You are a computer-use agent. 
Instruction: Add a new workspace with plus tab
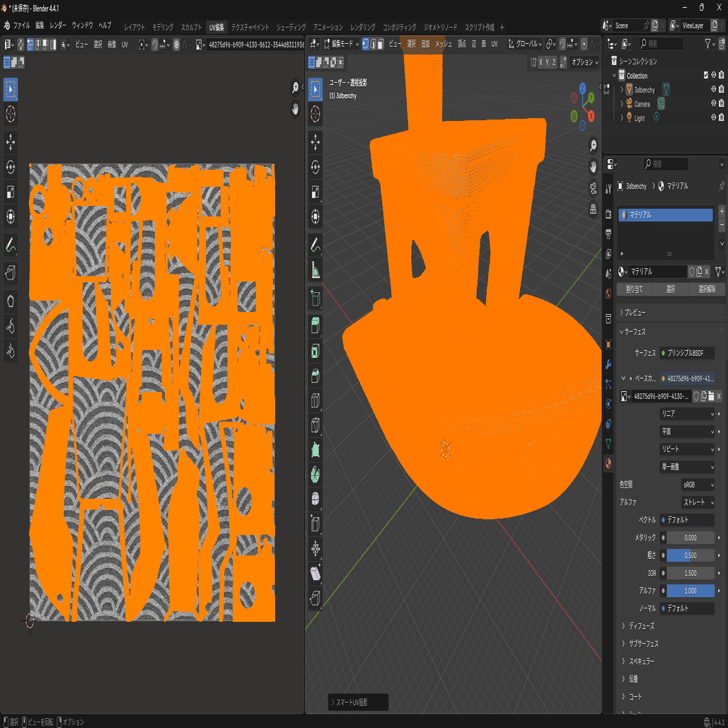tap(502, 28)
